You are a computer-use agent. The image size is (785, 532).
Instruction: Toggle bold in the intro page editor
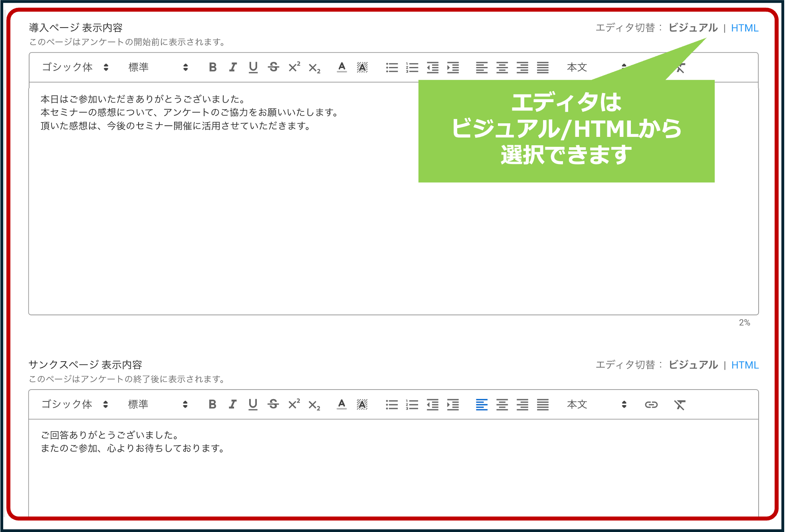tap(212, 67)
